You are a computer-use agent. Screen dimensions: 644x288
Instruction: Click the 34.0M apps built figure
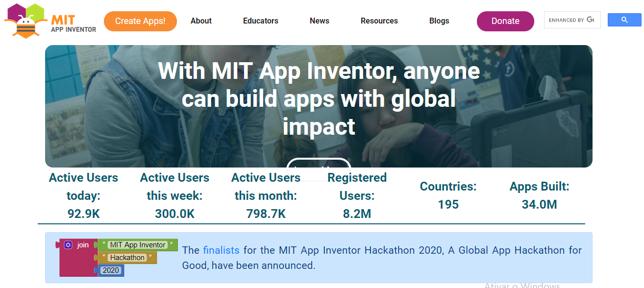pos(540,204)
